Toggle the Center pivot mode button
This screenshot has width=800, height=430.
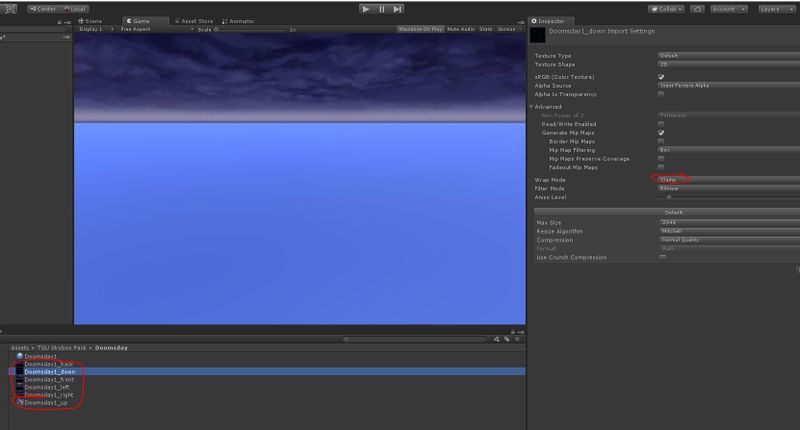tap(43, 9)
